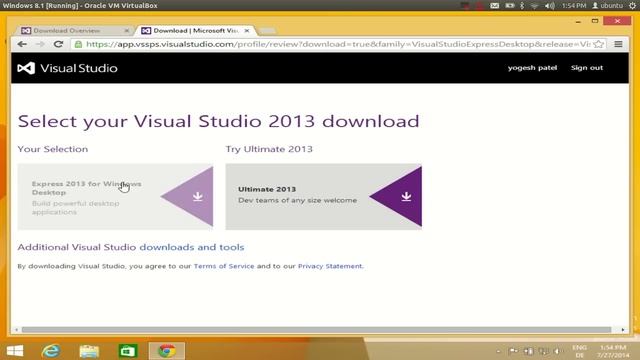This screenshot has height=360, width=640.
Task: Click the URL address bar
Action: pyautogui.click(x=337, y=44)
